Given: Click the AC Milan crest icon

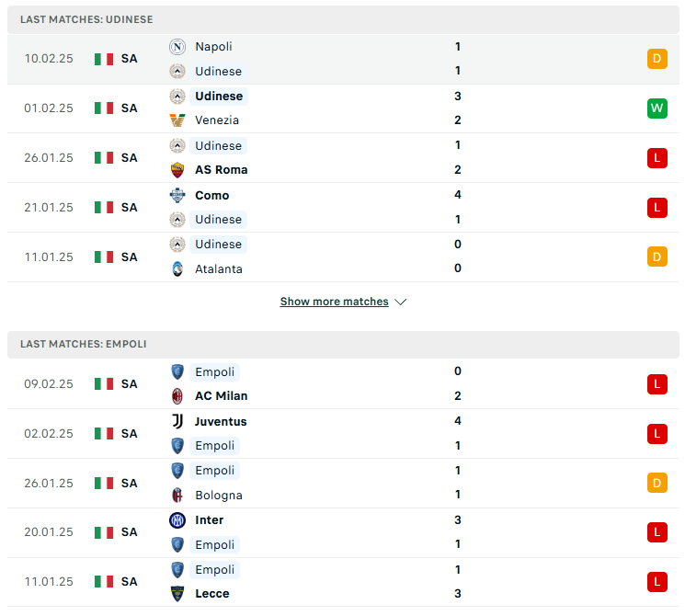Looking at the screenshot, I should (x=177, y=396).
